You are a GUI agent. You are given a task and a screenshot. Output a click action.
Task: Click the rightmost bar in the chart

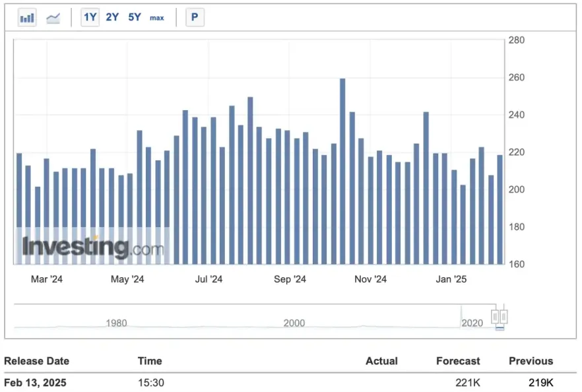[500, 209]
